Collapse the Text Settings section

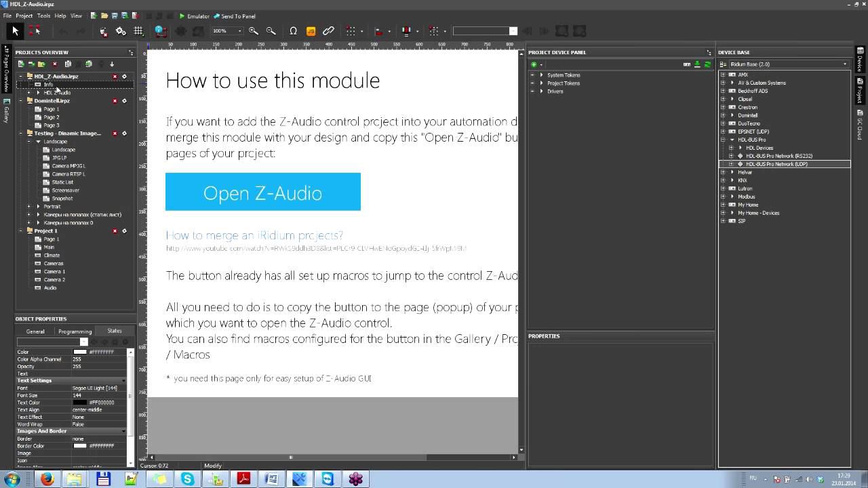(x=123, y=381)
